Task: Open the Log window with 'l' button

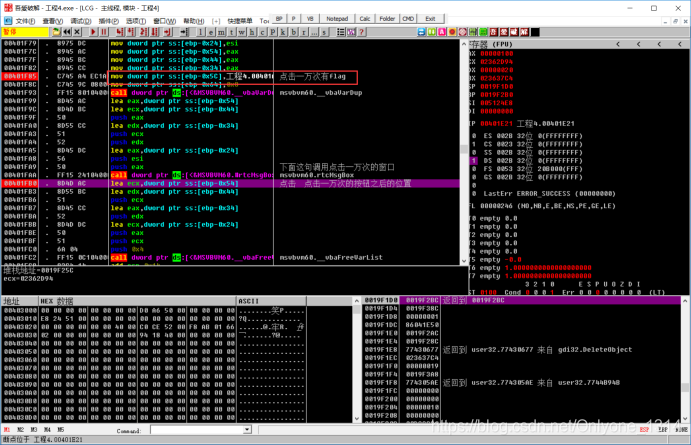Action: pos(201,32)
